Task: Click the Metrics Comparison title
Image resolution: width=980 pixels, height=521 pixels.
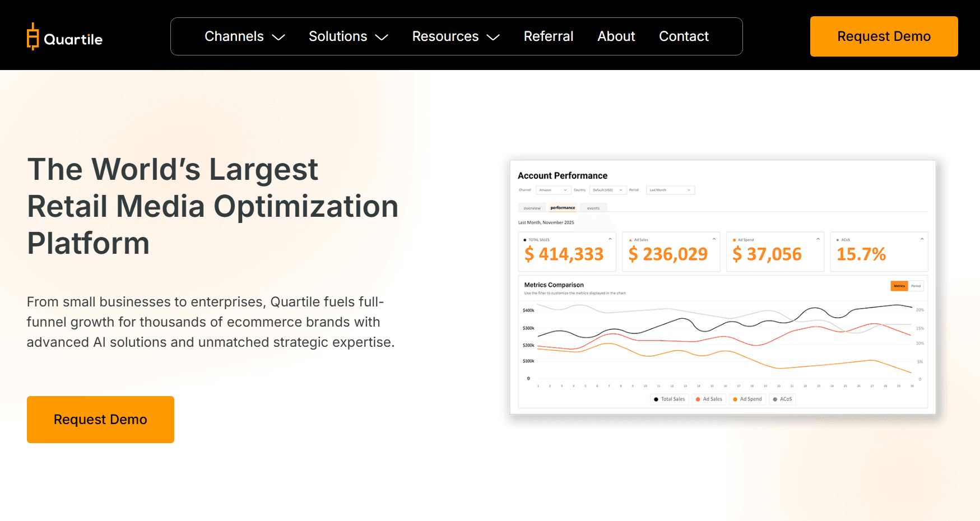Action: tap(554, 285)
